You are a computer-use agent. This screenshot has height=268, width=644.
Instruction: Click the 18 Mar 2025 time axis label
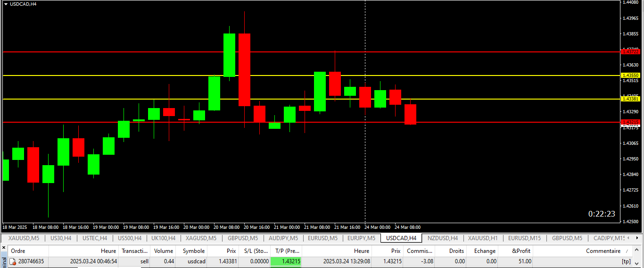click(14, 227)
